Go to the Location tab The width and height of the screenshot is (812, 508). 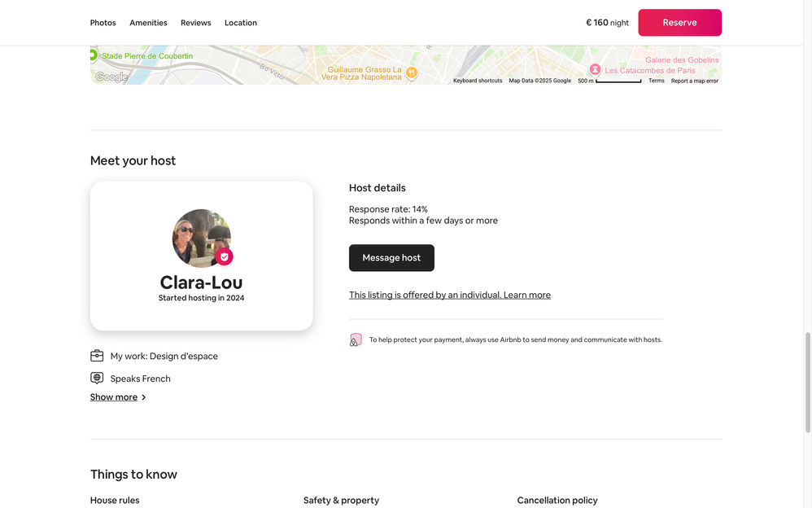(241, 23)
